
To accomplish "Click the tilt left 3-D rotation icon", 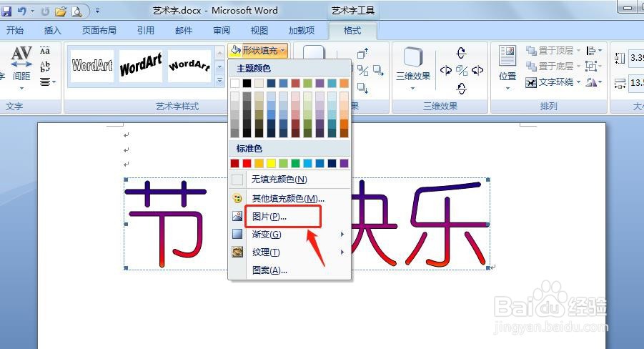I will pos(445,70).
